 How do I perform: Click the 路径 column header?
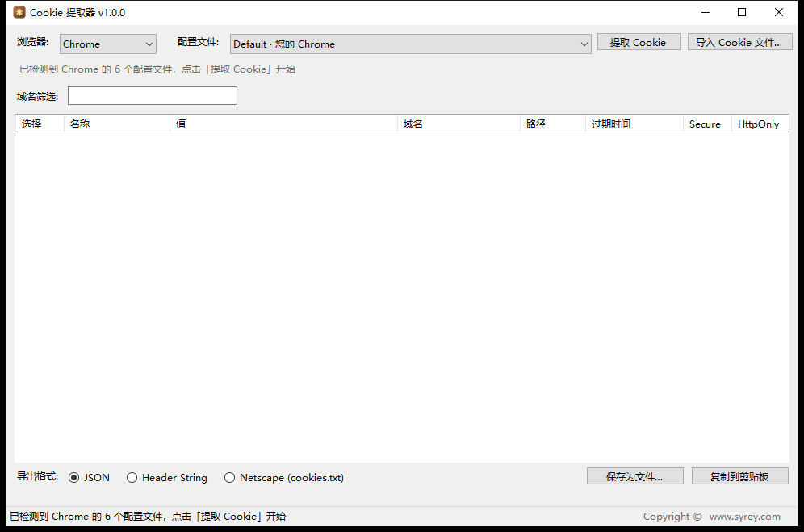pos(553,124)
